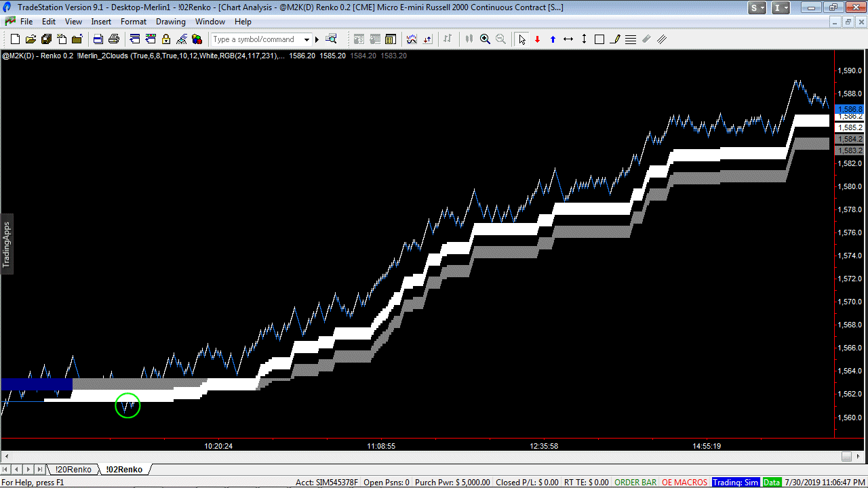Viewport: 868px width, 488px height.
Task: Click the Format Symbol icon with window bars
Action: click(x=135, y=39)
